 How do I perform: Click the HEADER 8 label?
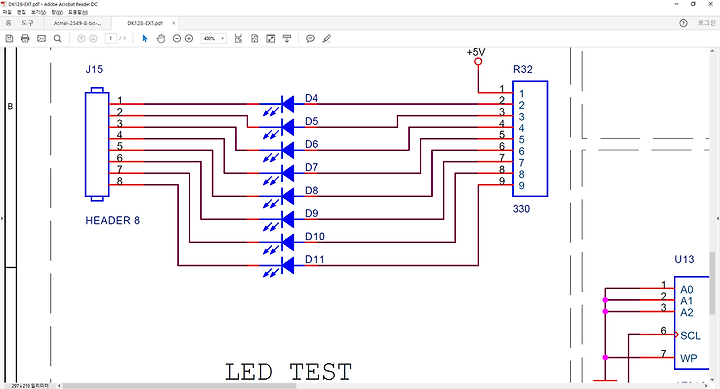112,220
